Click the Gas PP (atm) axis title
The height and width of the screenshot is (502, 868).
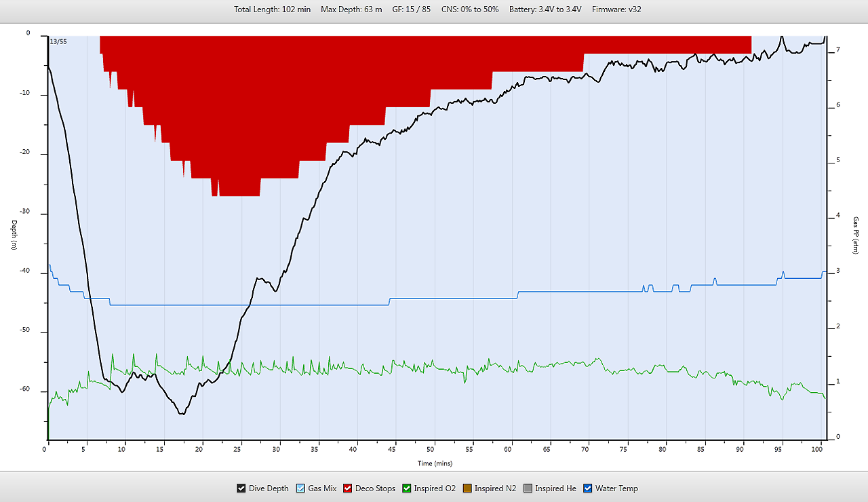856,235
